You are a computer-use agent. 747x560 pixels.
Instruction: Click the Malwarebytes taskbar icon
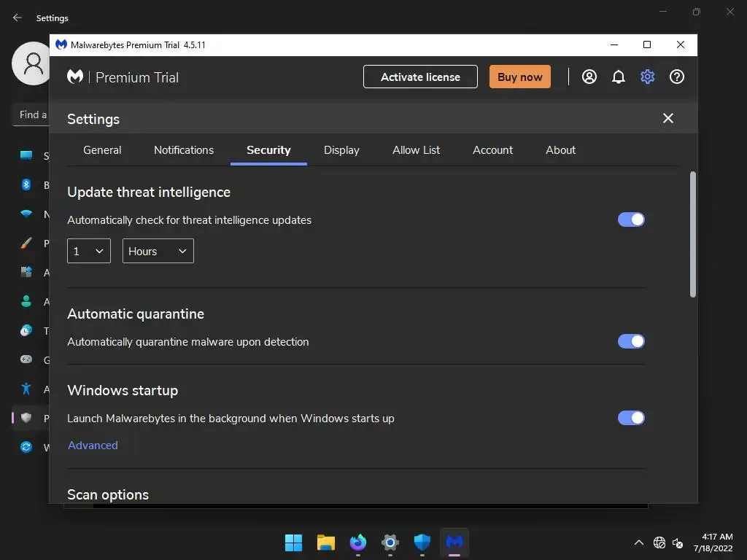tap(454, 542)
